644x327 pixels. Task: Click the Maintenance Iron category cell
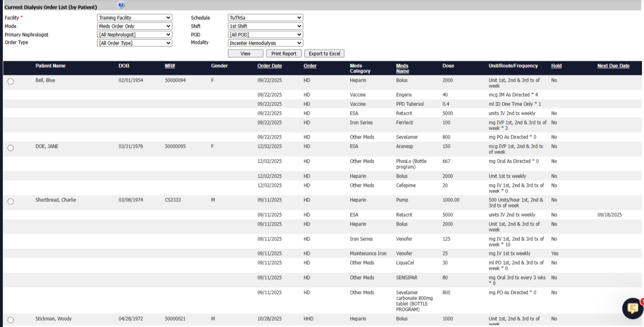click(368, 253)
